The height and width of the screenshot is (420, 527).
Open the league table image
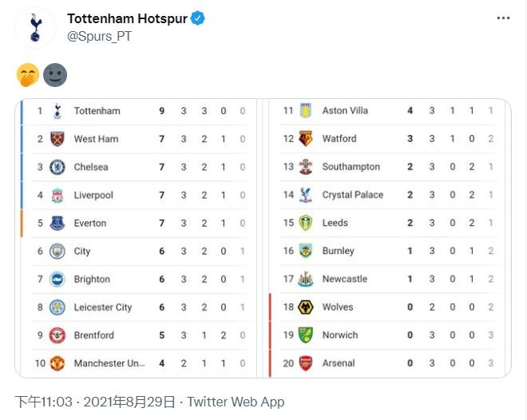click(263, 238)
